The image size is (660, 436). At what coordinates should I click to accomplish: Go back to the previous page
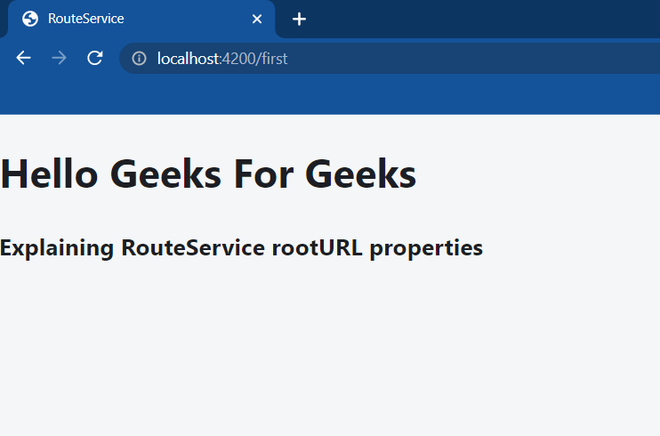(23, 58)
